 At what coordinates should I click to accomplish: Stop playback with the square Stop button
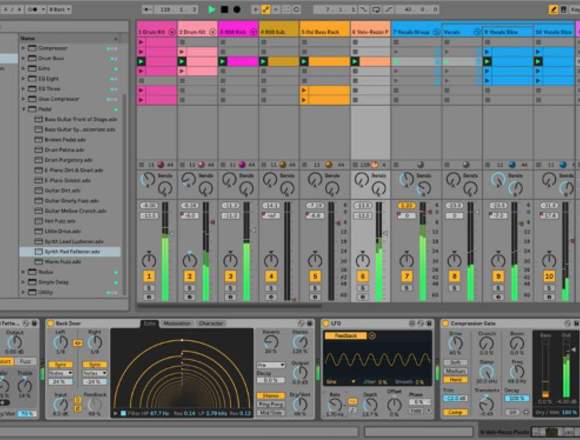[224, 9]
